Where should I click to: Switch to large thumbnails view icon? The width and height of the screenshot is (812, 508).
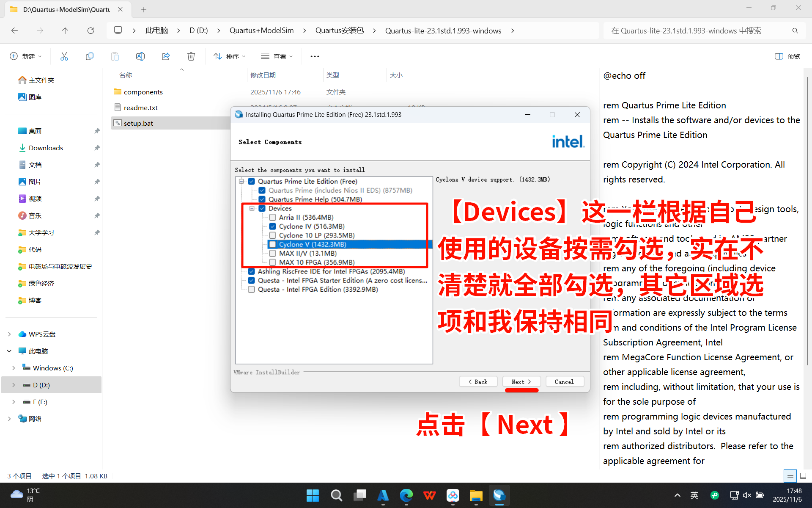pos(803,476)
